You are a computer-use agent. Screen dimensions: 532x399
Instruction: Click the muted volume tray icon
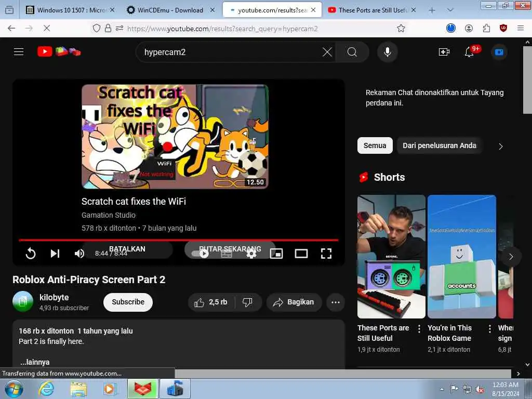tap(480, 390)
